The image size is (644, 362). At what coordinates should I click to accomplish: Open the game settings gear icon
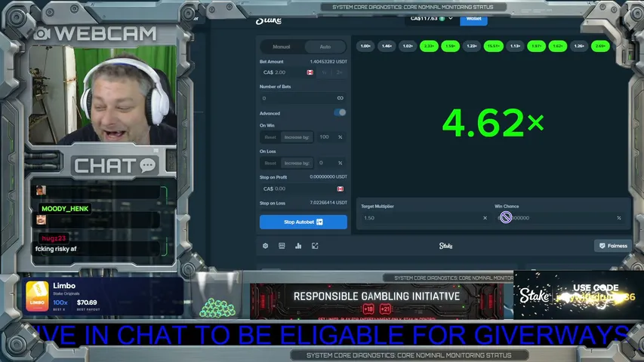265,246
